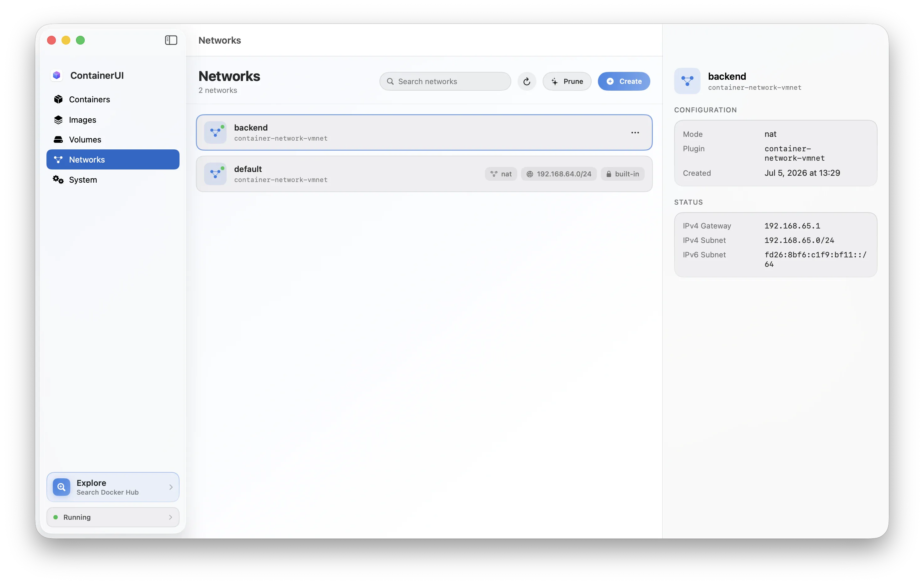Expand the Running status chevron

pos(171,517)
